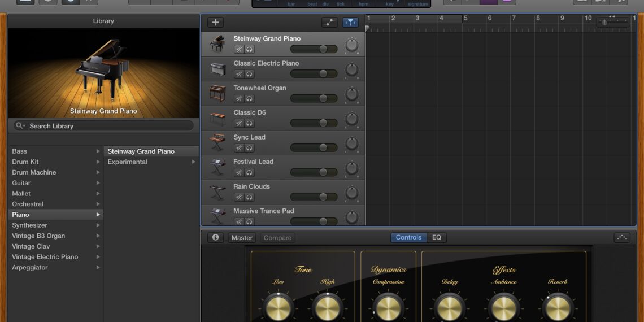644x322 pixels.
Task: Adjust the Rain Clouds volume slider
Action: tap(323, 197)
